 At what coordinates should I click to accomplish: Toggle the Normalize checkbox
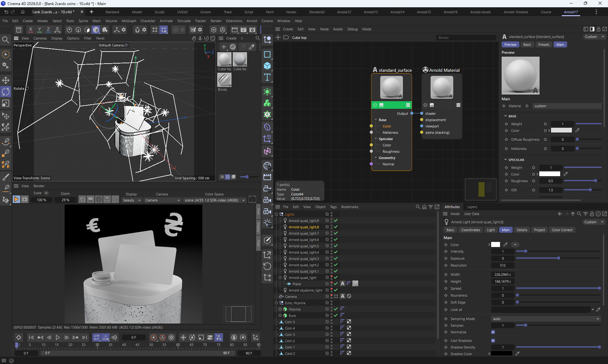tap(493, 332)
